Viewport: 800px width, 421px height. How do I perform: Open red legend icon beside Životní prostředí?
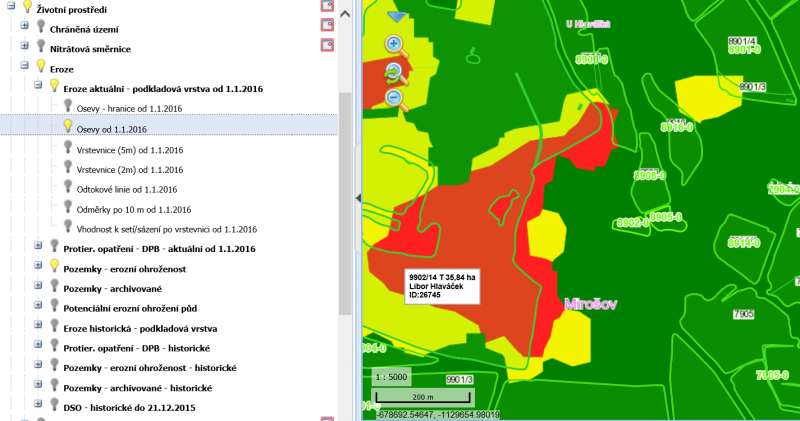(x=326, y=6)
